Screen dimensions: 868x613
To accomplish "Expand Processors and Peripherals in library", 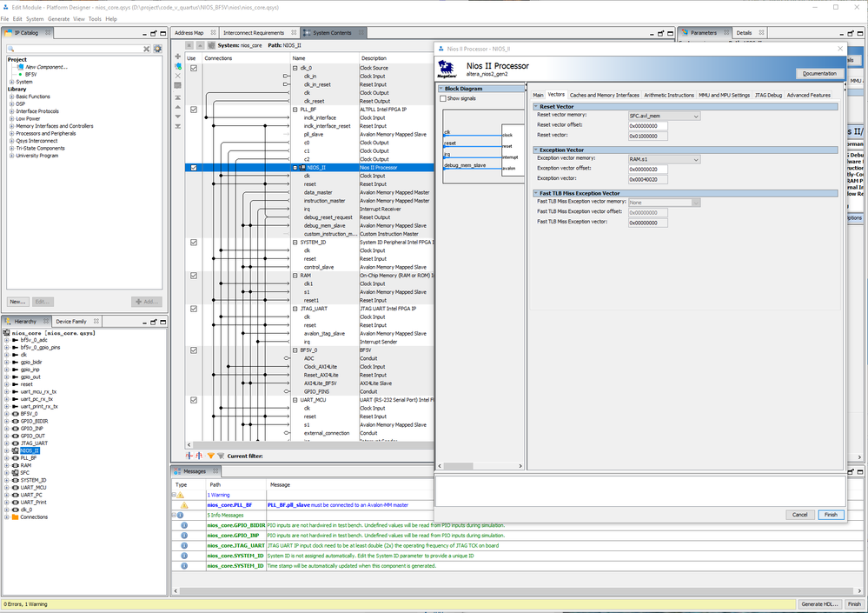I will click(11, 133).
